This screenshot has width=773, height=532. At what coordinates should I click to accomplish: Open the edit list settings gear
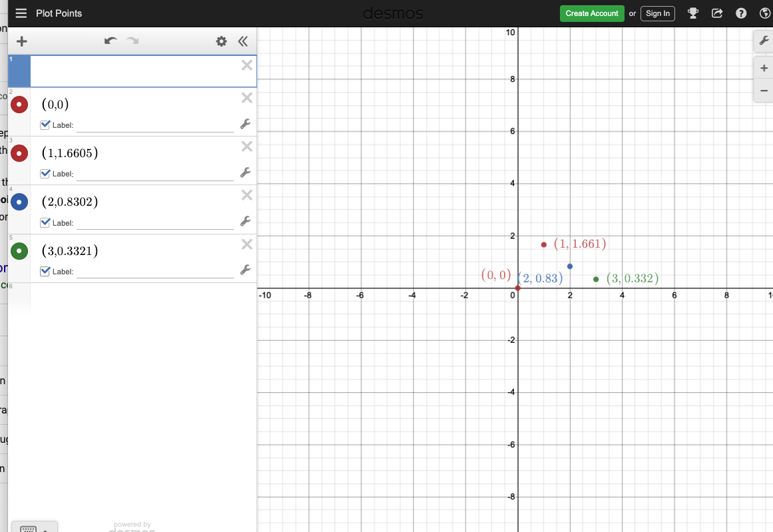click(x=221, y=41)
